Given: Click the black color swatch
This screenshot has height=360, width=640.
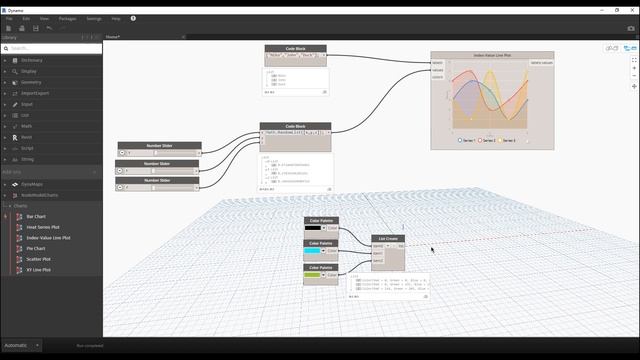Looking at the screenshot, I should [313, 228].
